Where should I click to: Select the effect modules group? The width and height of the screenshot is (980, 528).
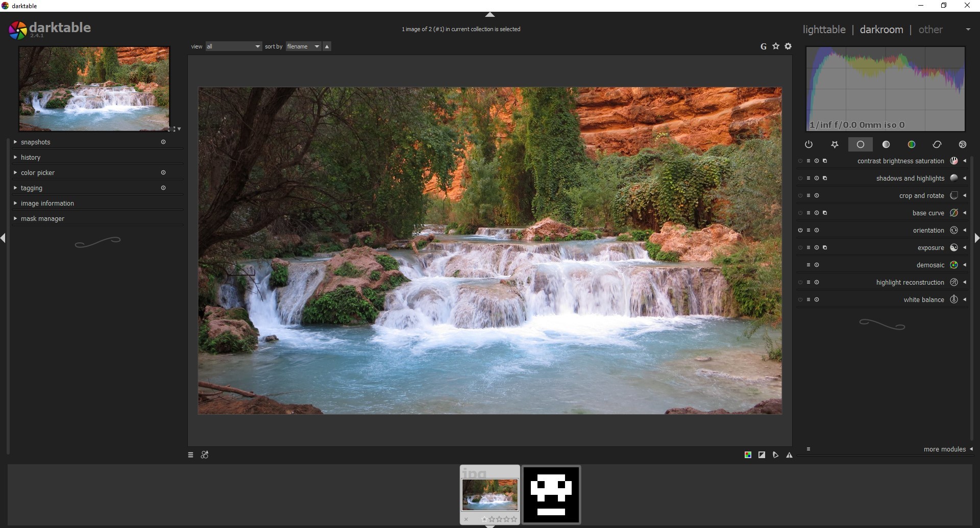963,145
